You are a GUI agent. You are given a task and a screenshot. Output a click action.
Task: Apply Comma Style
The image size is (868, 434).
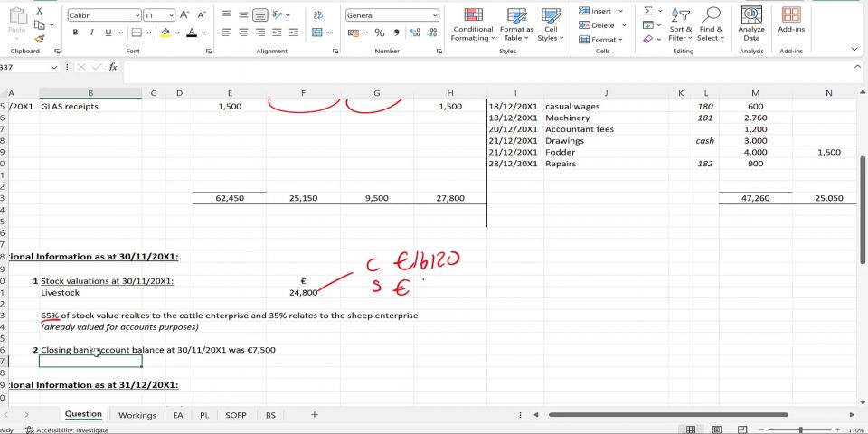click(396, 33)
